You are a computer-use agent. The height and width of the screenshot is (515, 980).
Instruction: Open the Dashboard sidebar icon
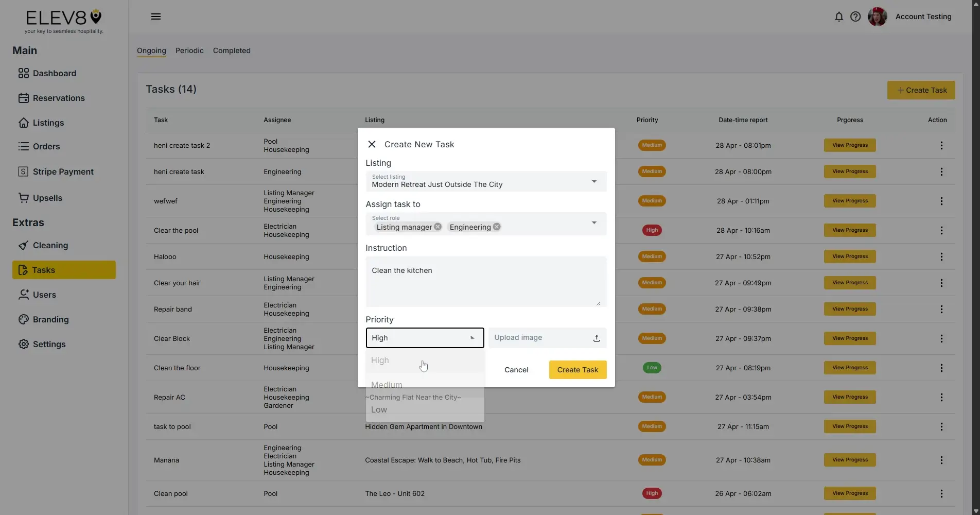[24, 73]
